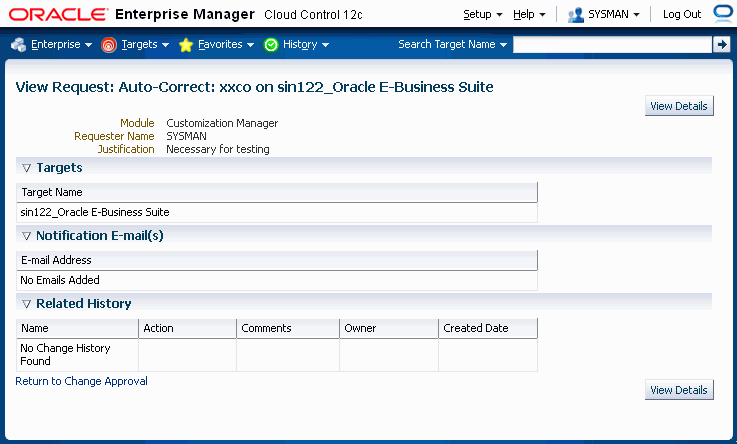Click the Action column header
Image resolution: width=737 pixels, height=444 pixels.
coord(188,328)
